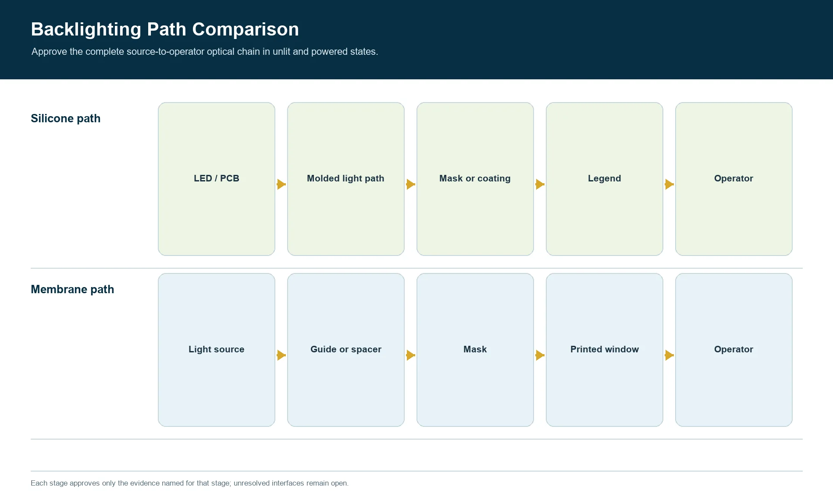The width and height of the screenshot is (833, 504).
Task: Click the arrow between Legend and Operator
Action: tap(669, 184)
